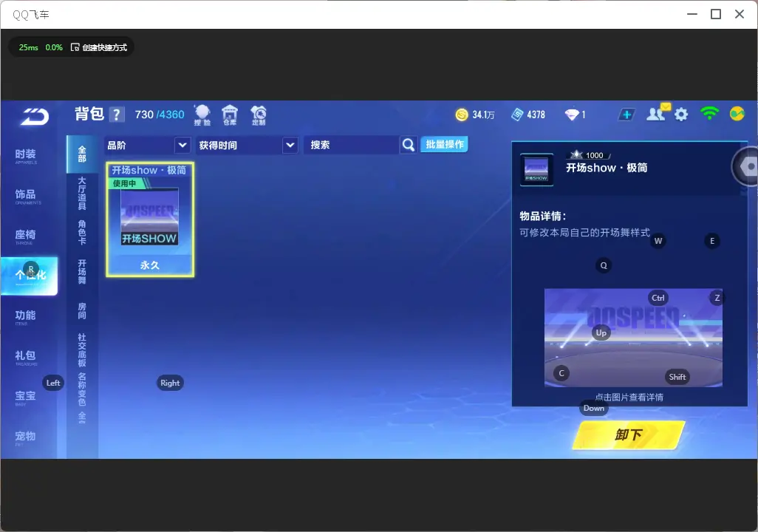Click the small item icon in details panel
This screenshot has height=532, width=758.
(536, 169)
